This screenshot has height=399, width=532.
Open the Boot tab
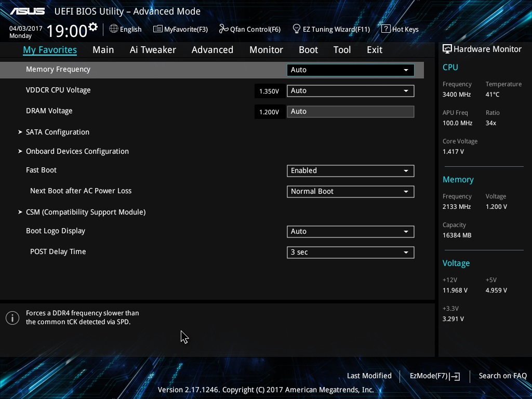[309, 50]
